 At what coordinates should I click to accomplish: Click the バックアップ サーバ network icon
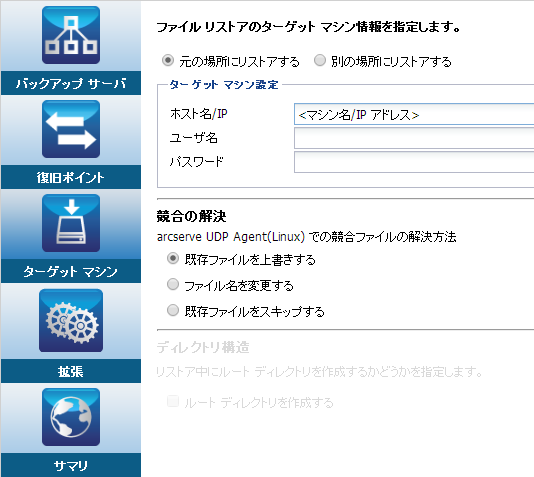pyautogui.click(x=71, y=35)
